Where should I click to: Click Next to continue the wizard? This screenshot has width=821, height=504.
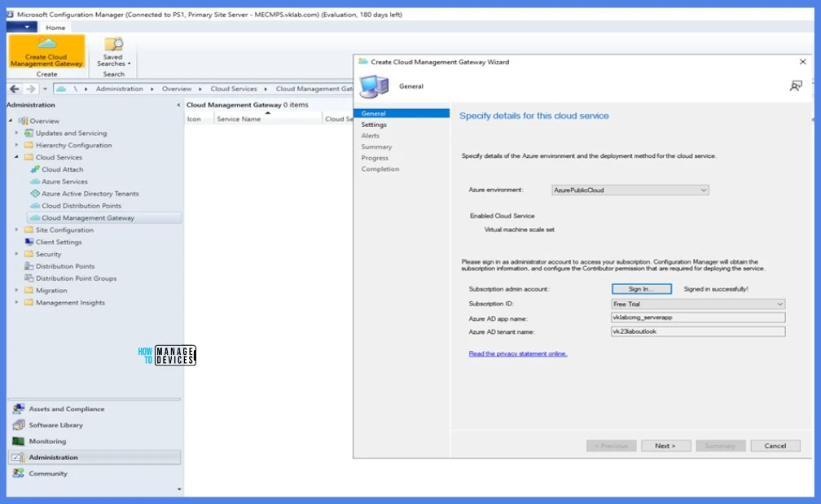[665, 445]
